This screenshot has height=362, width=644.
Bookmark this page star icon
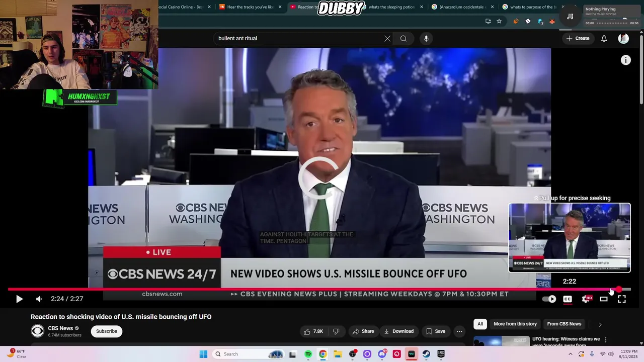tap(499, 21)
